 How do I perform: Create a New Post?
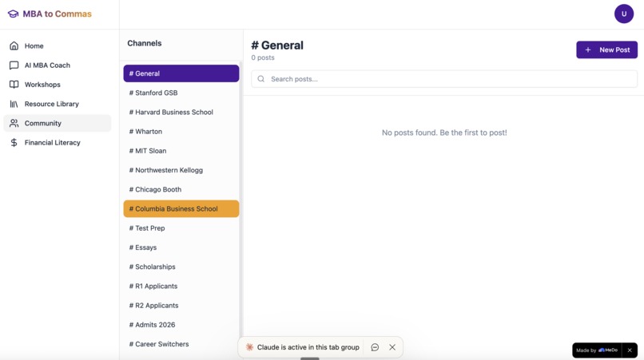tap(606, 49)
